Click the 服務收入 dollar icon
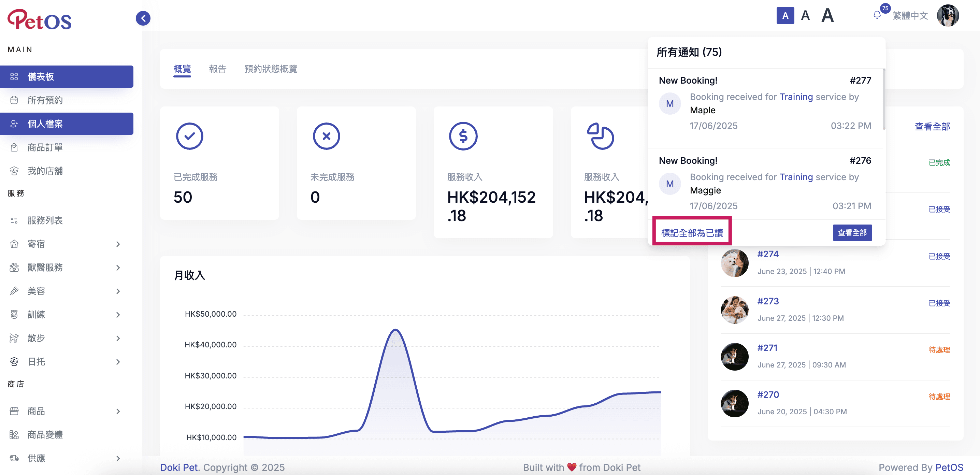Viewport: 980px width, 475px height. [463, 136]
